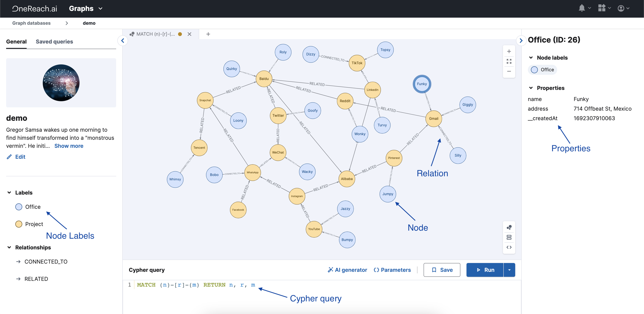Select the WhatsApp node
The width and height of the screenshot is (644, 314).
[252, 173]
